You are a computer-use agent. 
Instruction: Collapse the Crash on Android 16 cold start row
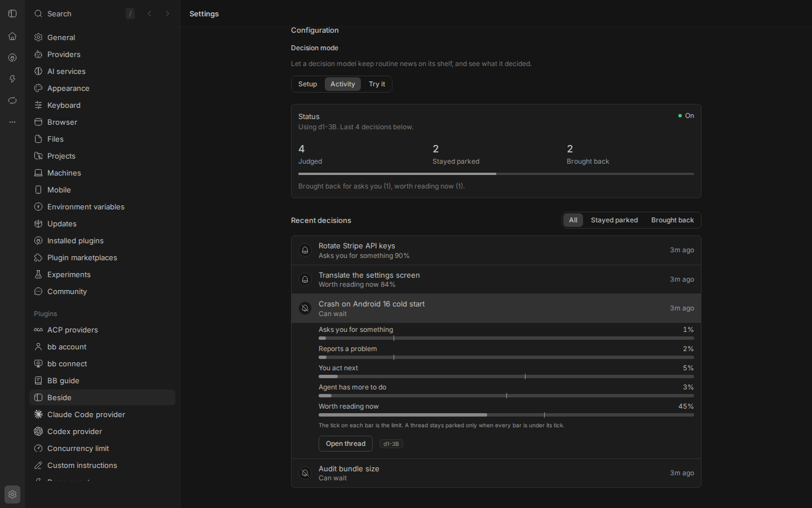coord(496,308)
